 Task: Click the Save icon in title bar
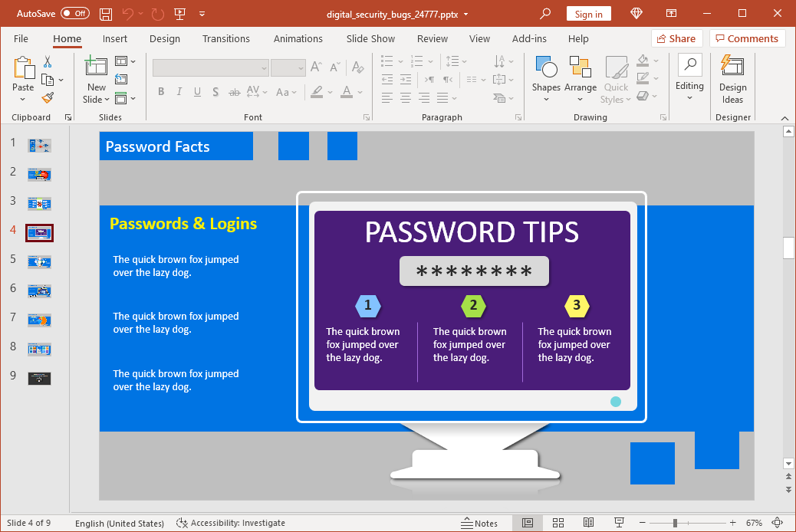106,15
